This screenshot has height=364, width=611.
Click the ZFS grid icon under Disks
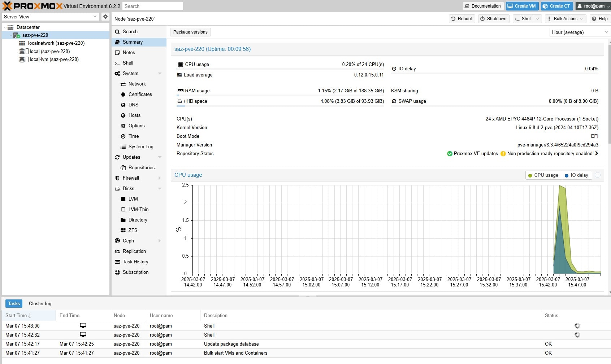(123, 231)
